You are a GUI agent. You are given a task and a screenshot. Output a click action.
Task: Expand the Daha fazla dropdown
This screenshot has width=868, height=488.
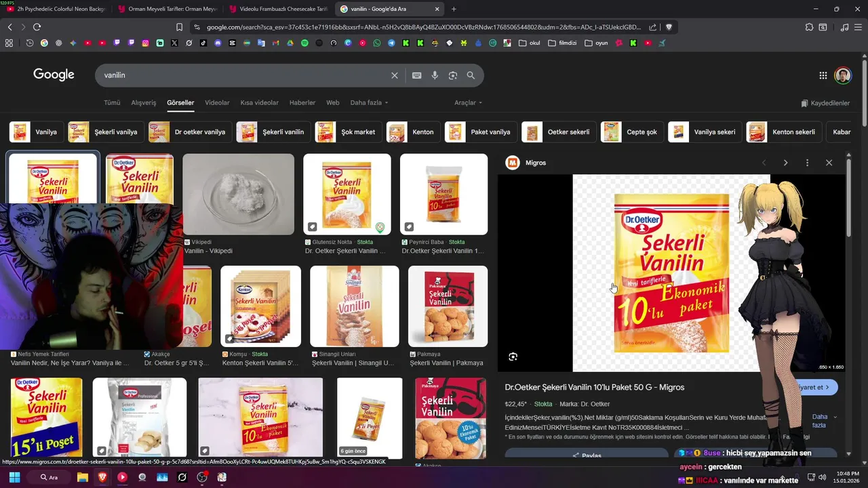click(369, 103)
